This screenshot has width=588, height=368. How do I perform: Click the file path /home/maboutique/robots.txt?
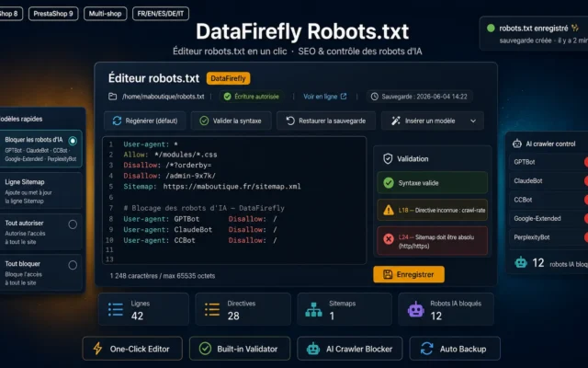[164, 97]
